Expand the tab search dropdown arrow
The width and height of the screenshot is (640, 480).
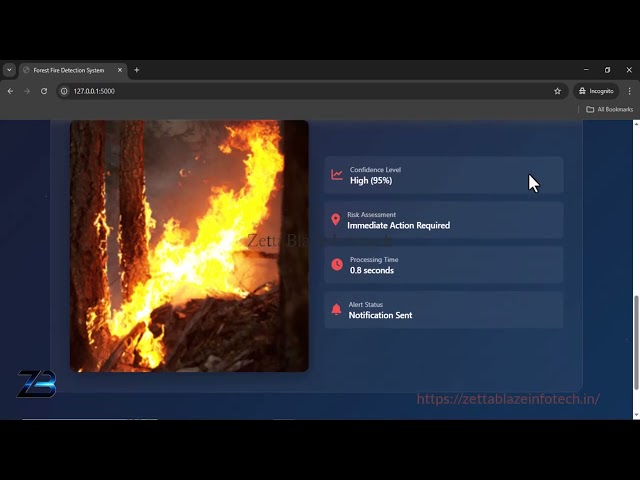pos(9,70)
